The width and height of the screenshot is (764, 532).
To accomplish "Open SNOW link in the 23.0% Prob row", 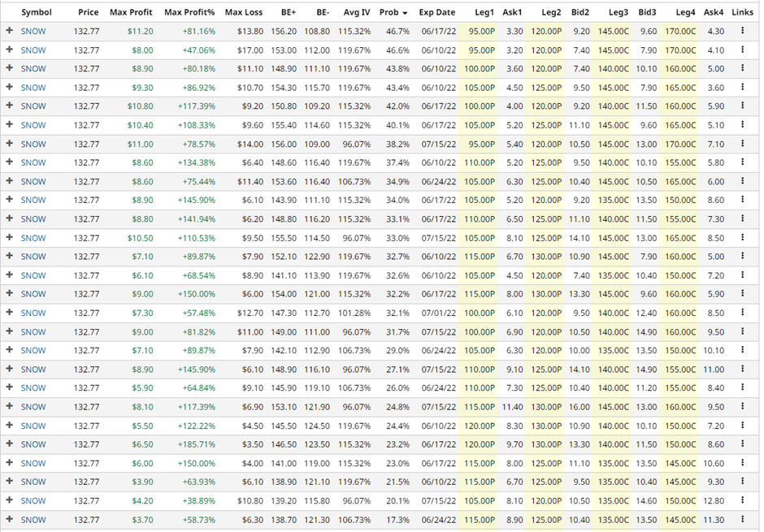I will pyautogui.click(x=33, y=464).
